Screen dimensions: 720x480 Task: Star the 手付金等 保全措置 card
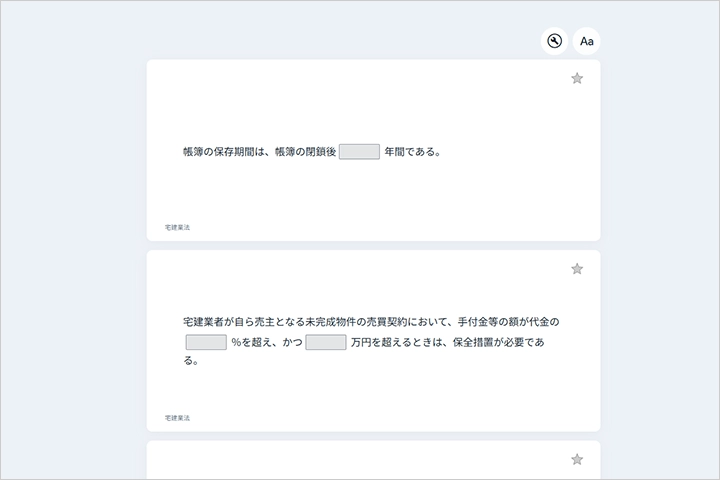point(577,269)
